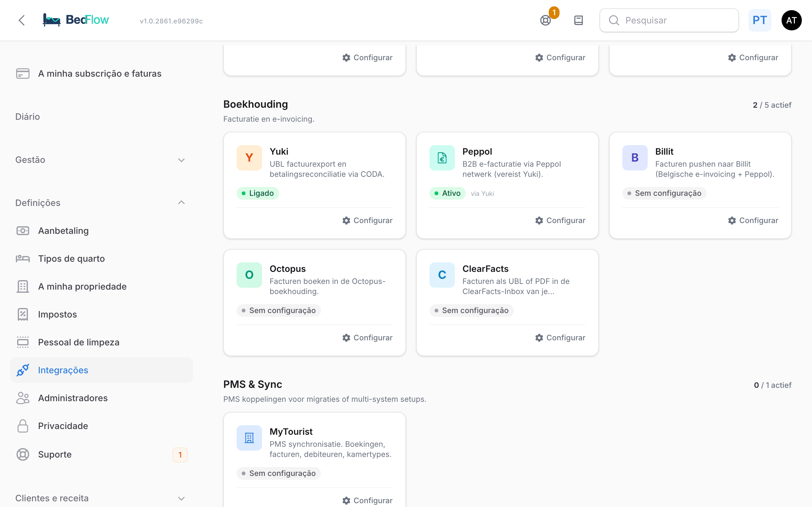The width and height of the screenshot is (812, 507).
Task: Open the documentation book icon in header
Action: click(578, 21)
